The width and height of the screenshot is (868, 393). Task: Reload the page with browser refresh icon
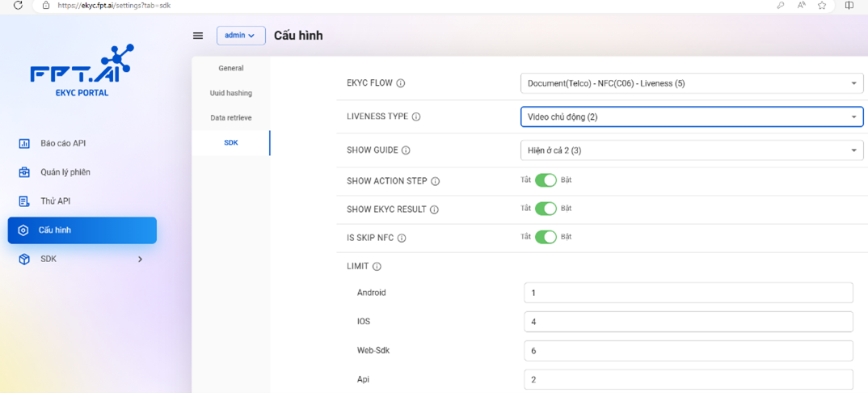coord(18,5)
